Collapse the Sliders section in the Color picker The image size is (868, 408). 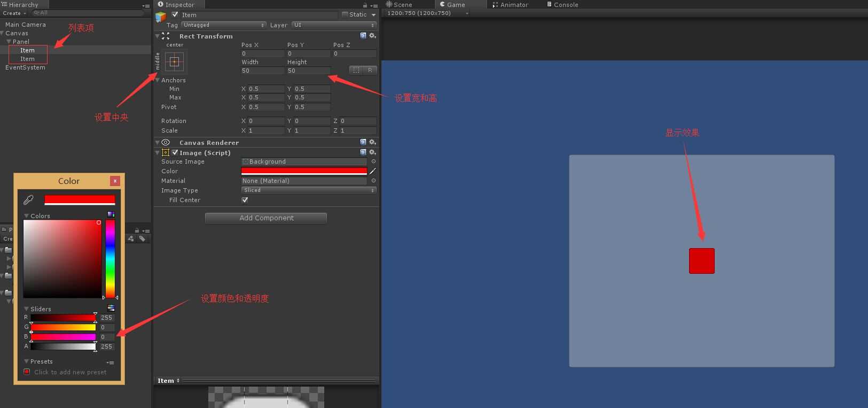tap(26, 309)
